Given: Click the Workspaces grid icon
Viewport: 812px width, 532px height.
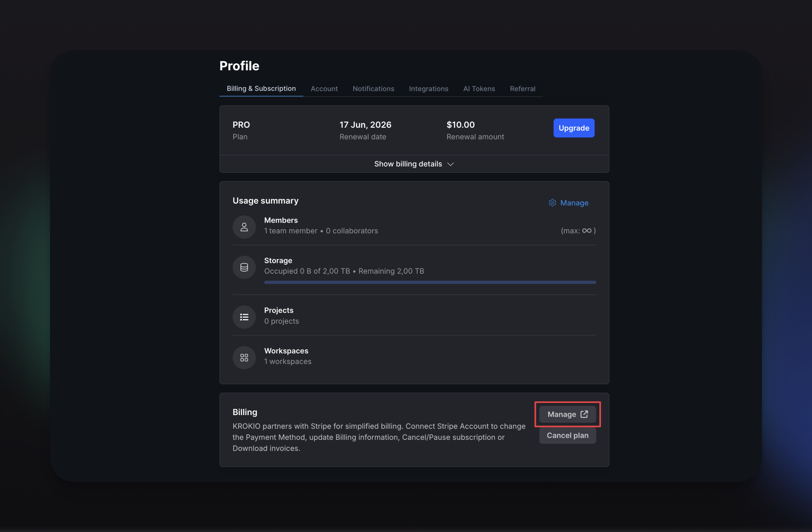Looking at the screenshot, I should 244,357.
